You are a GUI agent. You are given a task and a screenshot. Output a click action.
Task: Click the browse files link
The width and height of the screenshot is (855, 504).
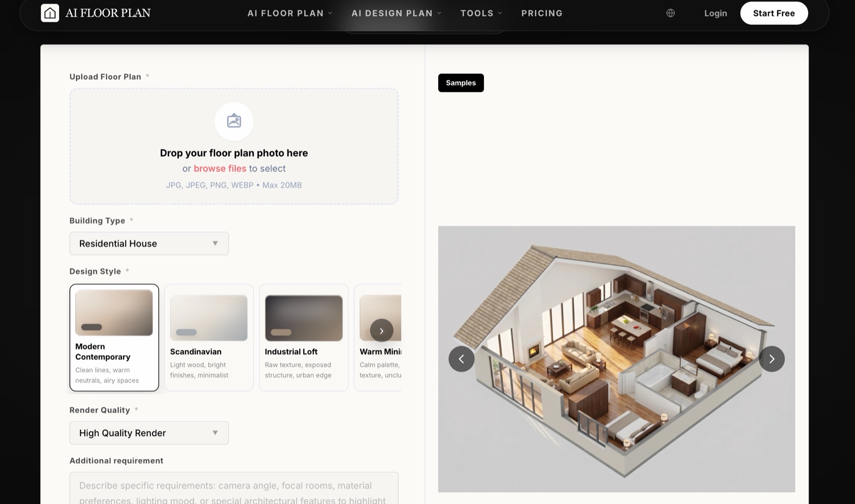(x=220, y=168)
